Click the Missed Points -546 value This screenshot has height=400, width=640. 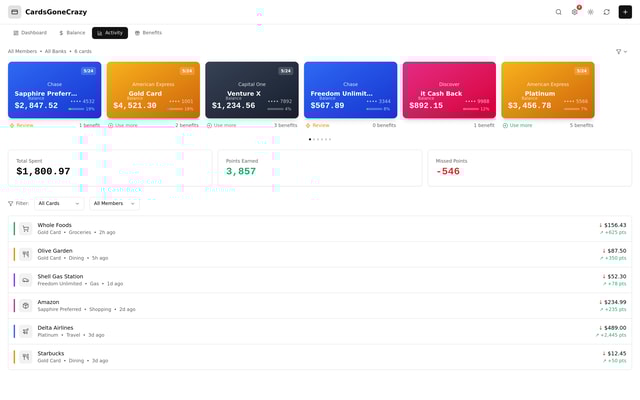tap(448, 171)
